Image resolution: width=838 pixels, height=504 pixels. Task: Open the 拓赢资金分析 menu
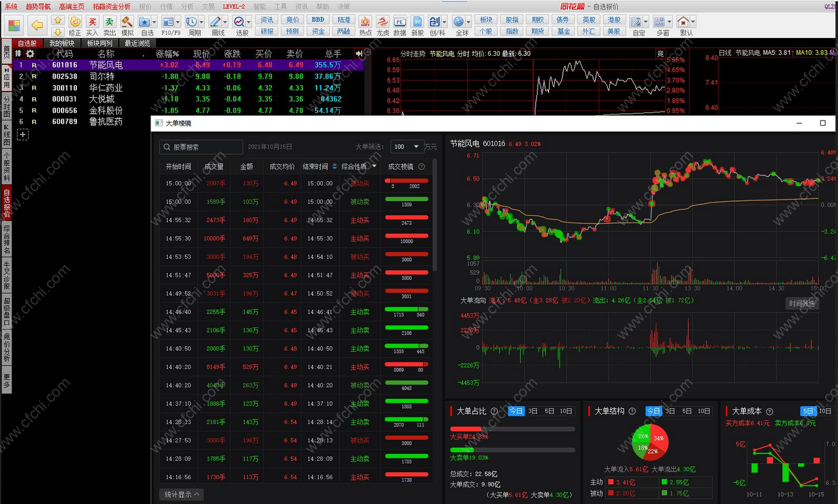click(112, 6)
